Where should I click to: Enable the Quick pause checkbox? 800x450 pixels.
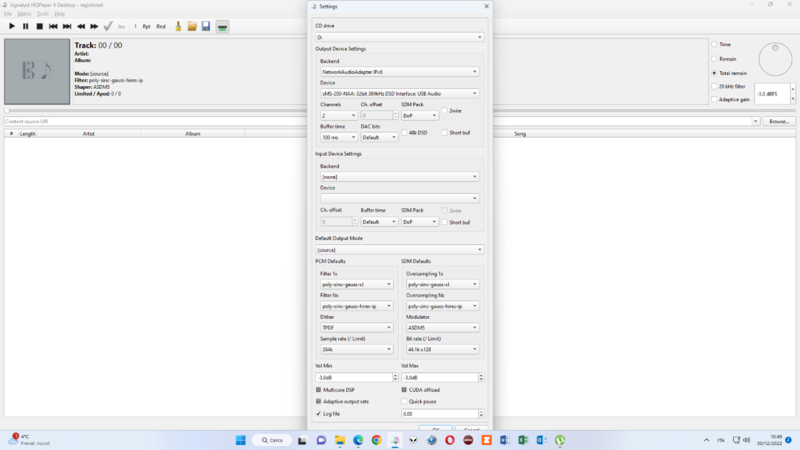404,402
